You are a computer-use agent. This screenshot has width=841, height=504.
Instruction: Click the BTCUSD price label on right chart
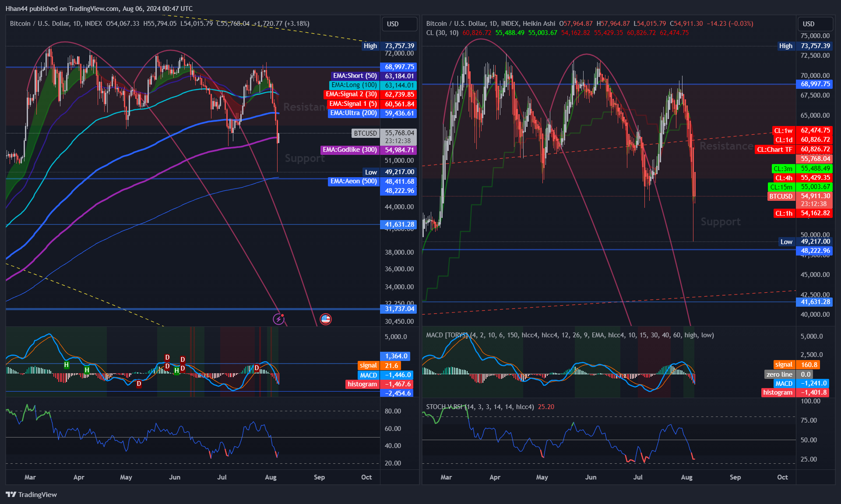tap(781, 196)
